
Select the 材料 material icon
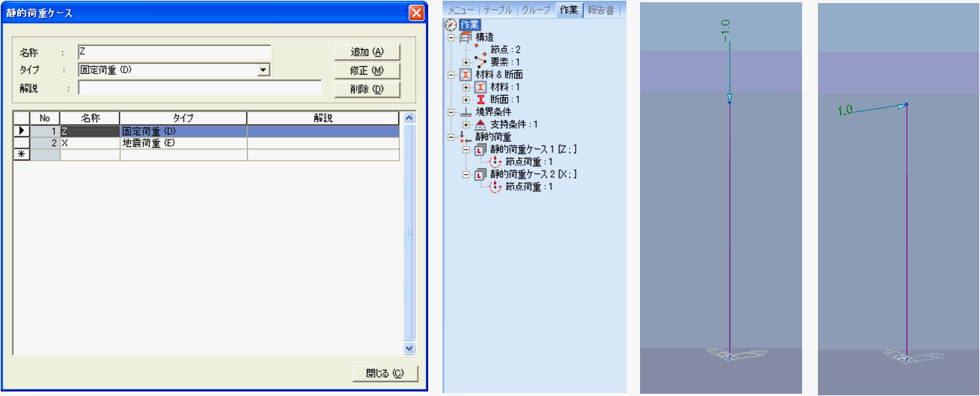point(479,87)
